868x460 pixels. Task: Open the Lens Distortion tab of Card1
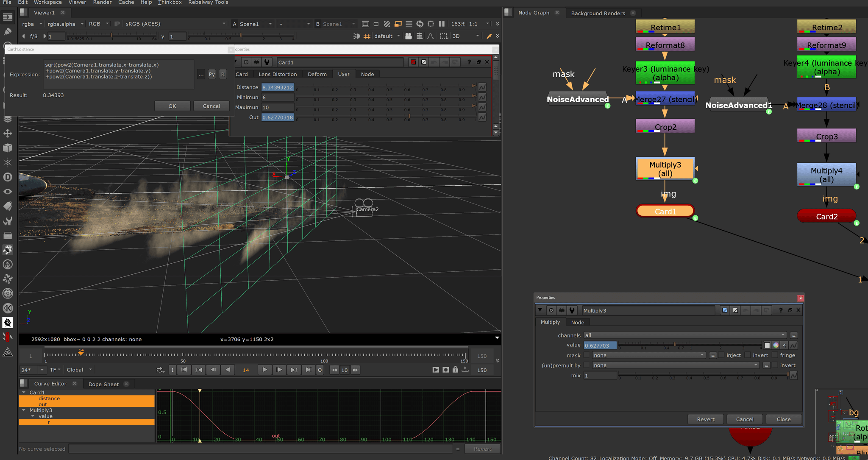[x=278, y=74]
